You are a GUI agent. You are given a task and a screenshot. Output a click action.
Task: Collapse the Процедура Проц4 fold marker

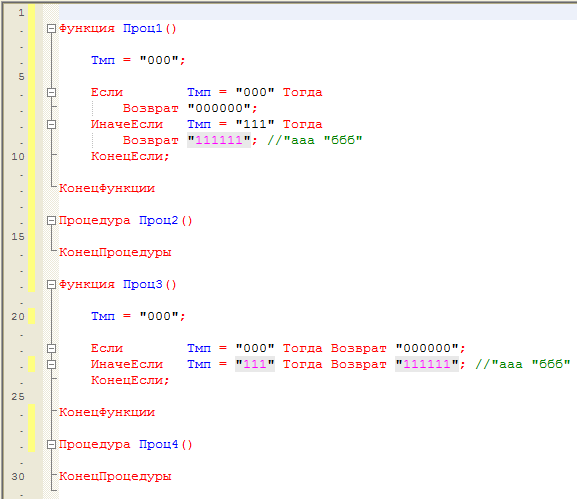[52, 445]
